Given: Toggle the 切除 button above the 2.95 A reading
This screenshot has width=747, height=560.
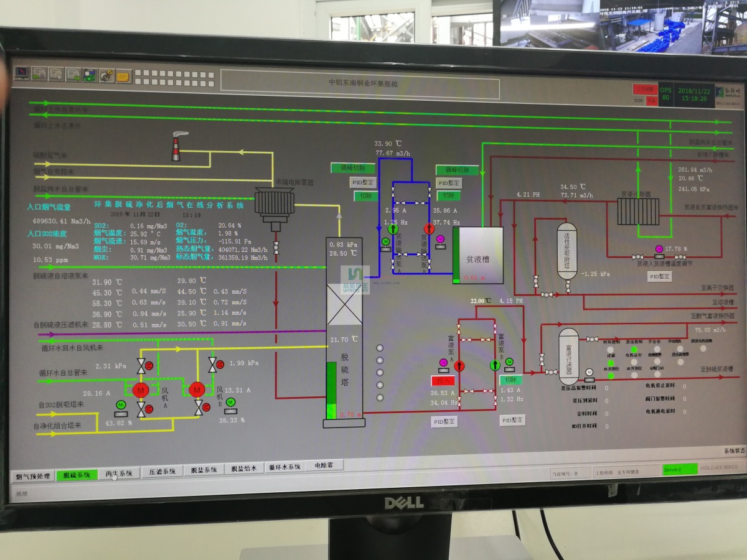Looking at the screenshot, I should (x=365, y=195).
